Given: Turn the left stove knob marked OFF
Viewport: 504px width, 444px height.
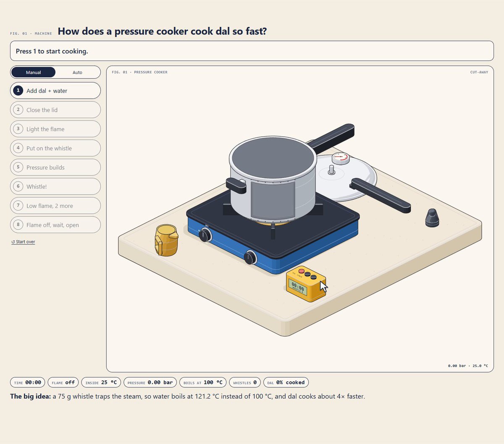Looking at the screenshot, I should point(205,235).
